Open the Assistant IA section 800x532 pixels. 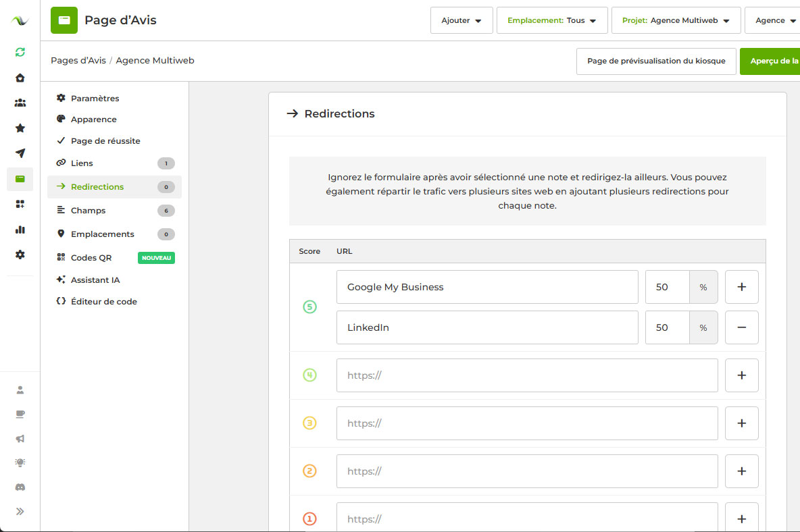pos(95,280)
